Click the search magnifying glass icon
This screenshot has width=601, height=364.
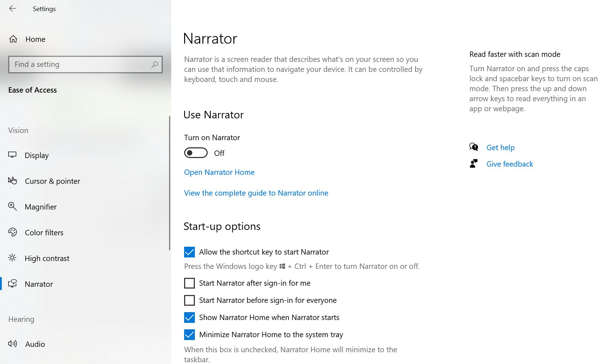coord(154,64)
